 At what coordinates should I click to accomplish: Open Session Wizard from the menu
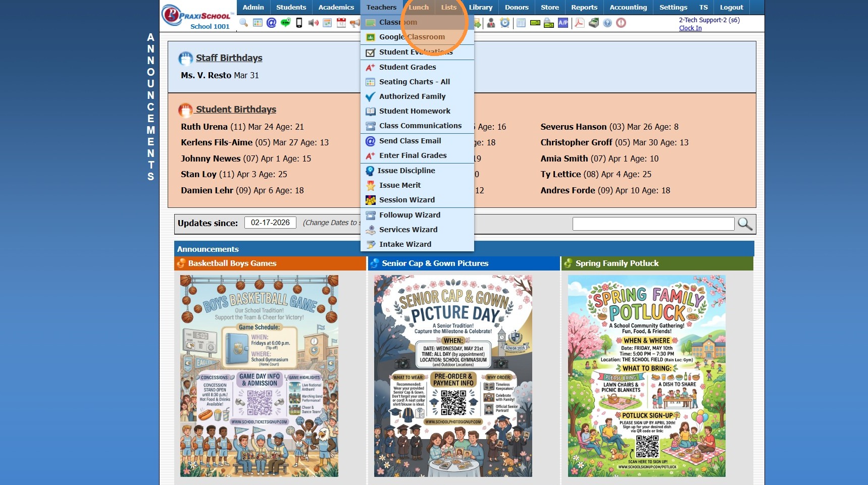point(417,200)
